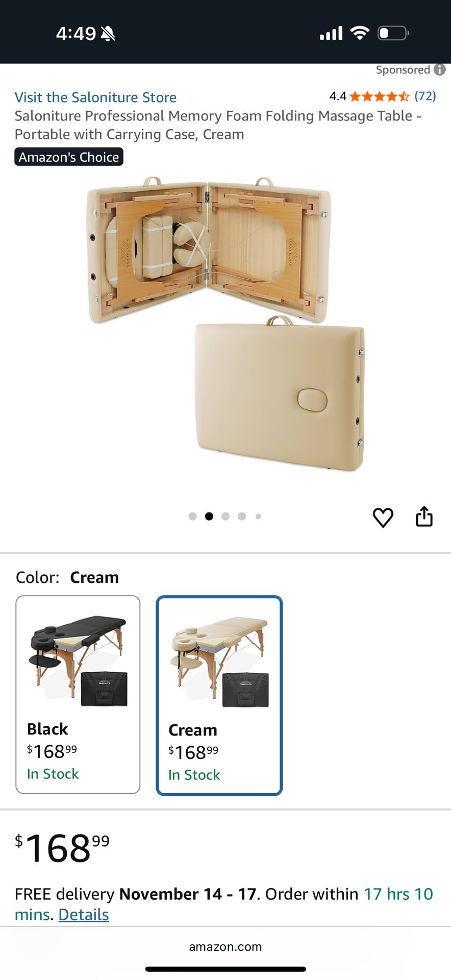The width and height of the screenshot is (451, 980).
Task: Tap the 4.4 rating number
Action: 338,96
